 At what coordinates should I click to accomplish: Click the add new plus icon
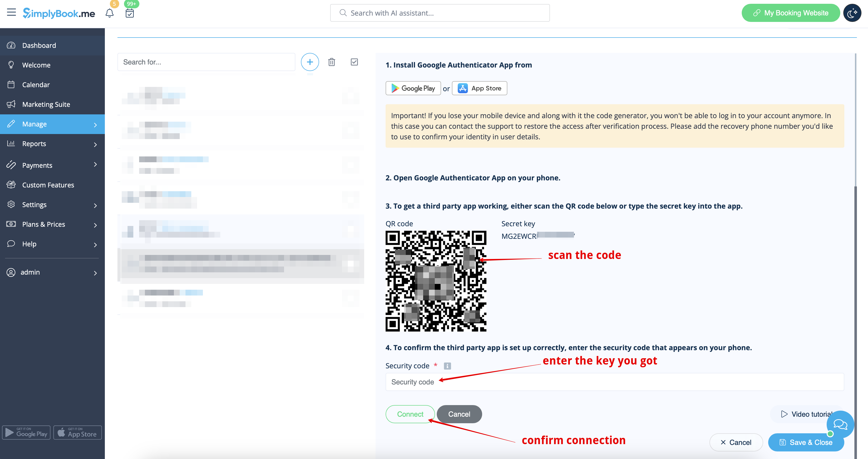click(x=310, y=62)
